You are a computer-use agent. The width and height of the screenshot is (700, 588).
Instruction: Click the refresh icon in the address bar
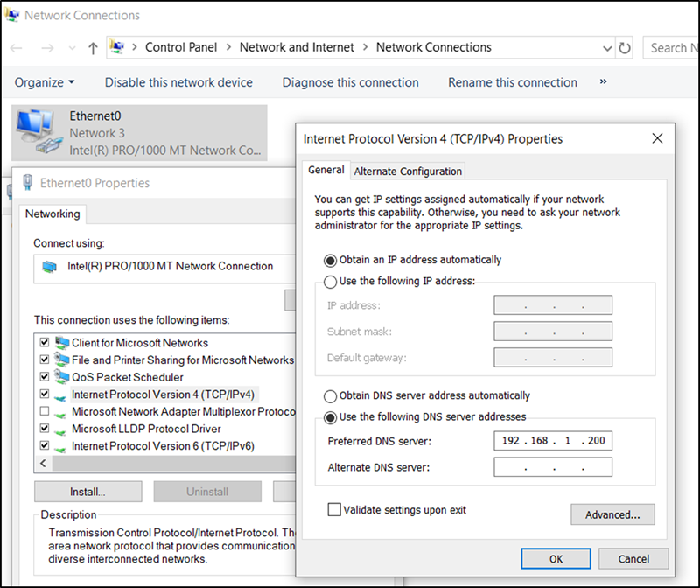[625, 48]
